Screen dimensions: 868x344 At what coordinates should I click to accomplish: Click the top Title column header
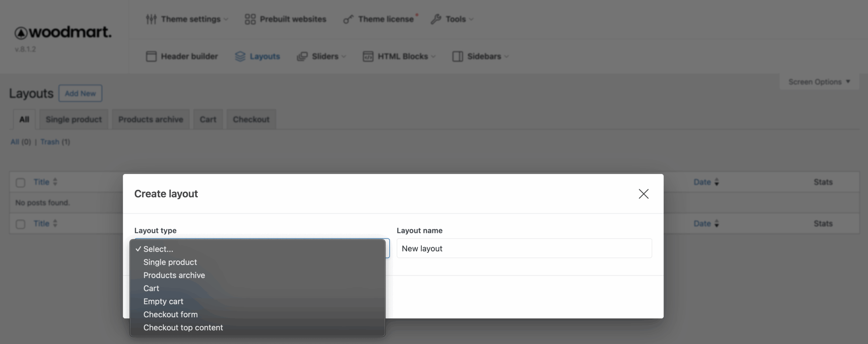point(41,182)
